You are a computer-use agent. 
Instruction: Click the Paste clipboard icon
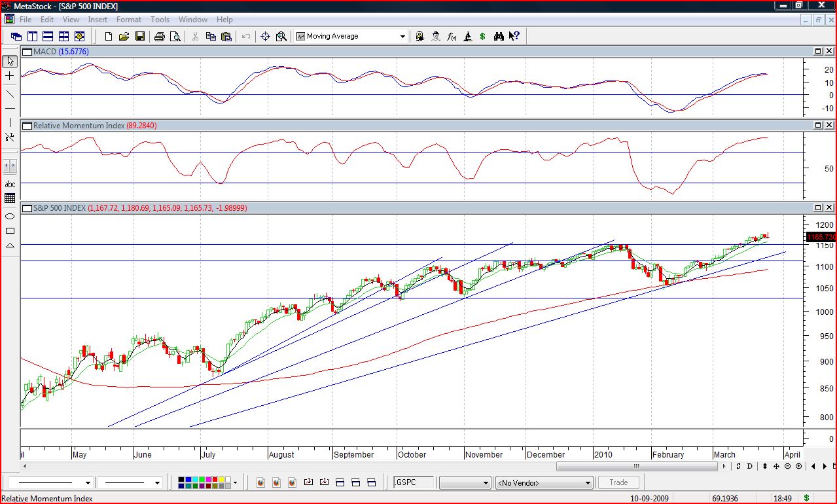tap(226, 37)
